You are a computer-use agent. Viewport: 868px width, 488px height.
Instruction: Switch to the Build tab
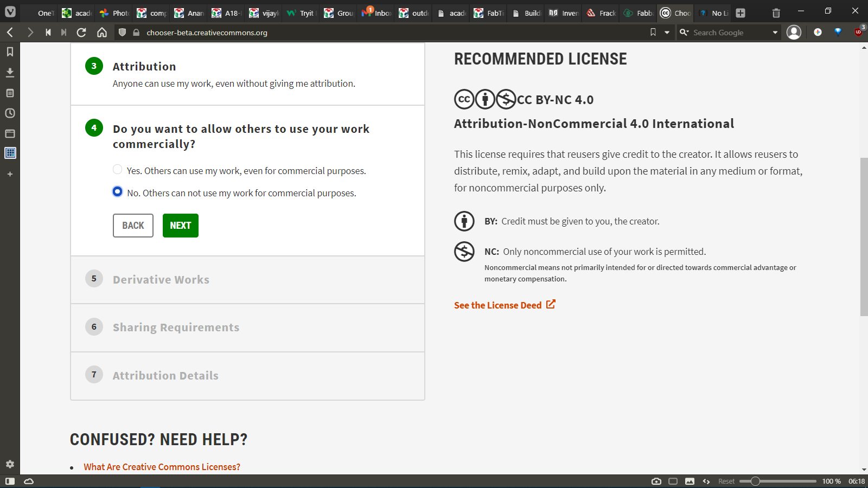click(x=526, y=13)
